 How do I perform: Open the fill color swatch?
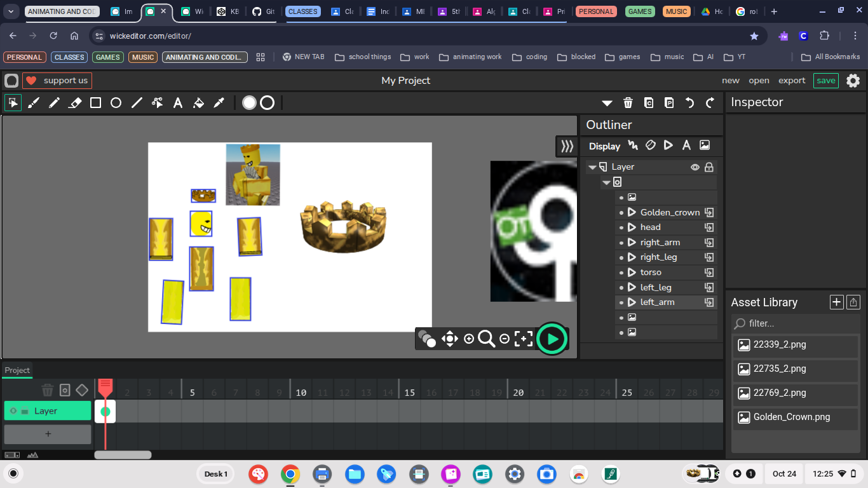tap(249, 103)
